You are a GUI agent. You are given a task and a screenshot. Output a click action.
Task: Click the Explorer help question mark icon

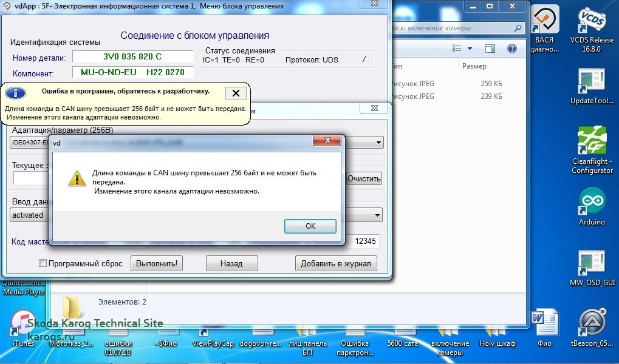point(511,49)
